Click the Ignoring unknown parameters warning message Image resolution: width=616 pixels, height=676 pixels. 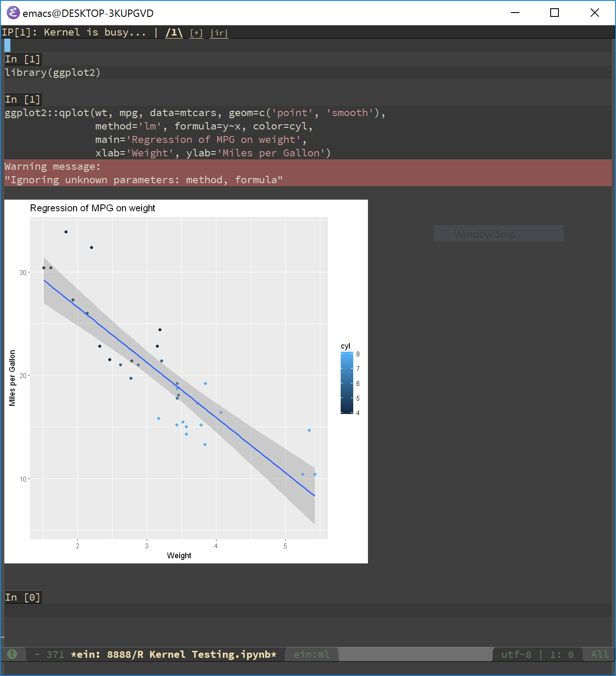[143, 180]
